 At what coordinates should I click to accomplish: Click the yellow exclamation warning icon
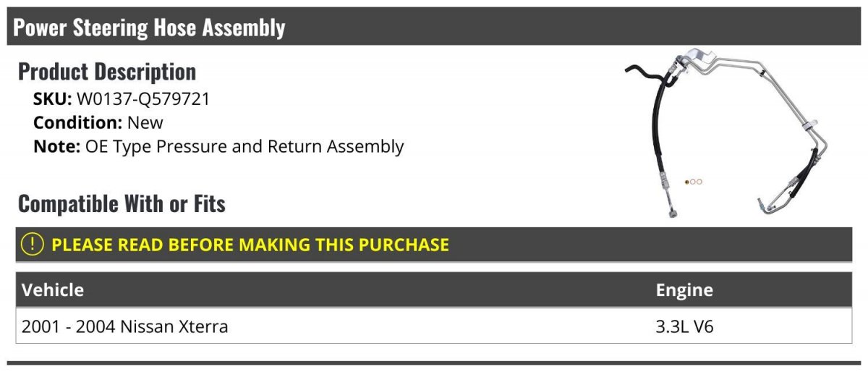pos(33,245)
